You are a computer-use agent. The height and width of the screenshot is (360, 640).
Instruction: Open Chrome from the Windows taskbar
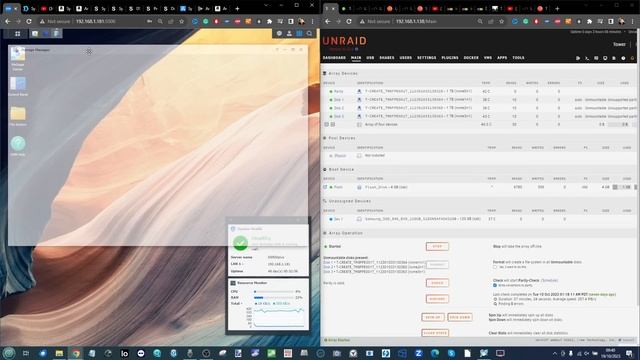76,353
